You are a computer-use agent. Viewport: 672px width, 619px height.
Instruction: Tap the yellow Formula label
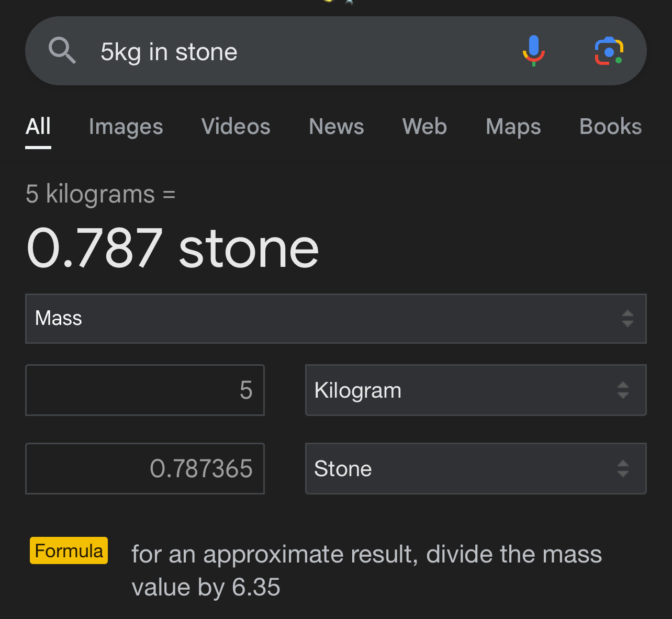click(69, 550)
